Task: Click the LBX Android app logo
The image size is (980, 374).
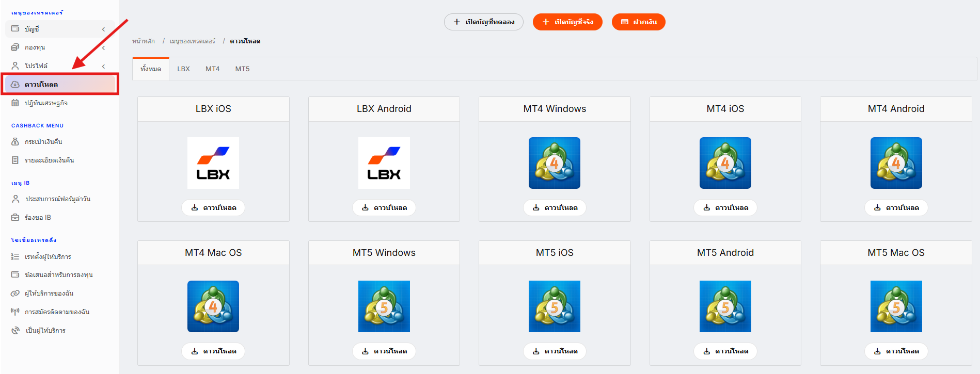Action: pos(384,163)
